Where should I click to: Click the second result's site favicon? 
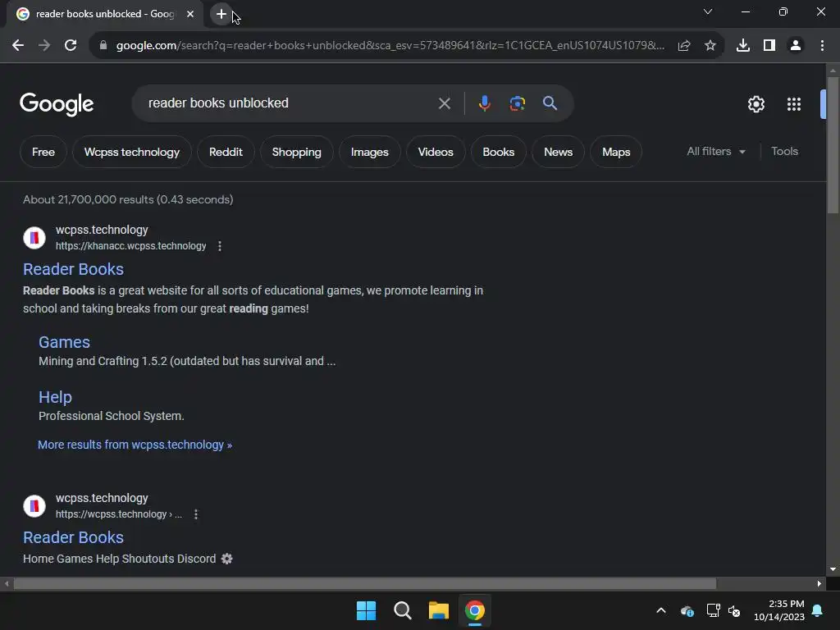tap(34, 505)
